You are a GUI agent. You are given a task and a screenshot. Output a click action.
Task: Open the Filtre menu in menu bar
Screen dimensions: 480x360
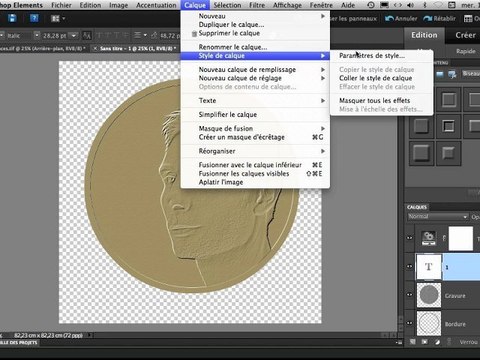tap(257, 5)
